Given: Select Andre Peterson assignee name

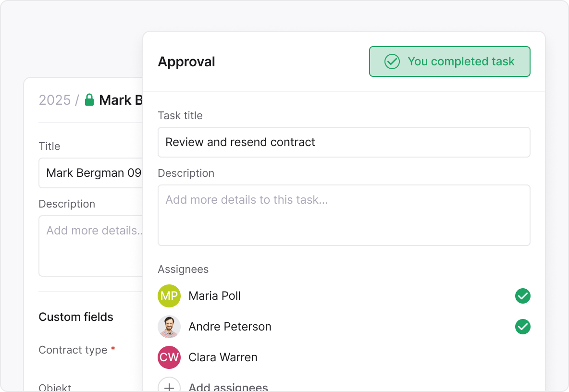Looking at the screenshot, I should point(230,327).
